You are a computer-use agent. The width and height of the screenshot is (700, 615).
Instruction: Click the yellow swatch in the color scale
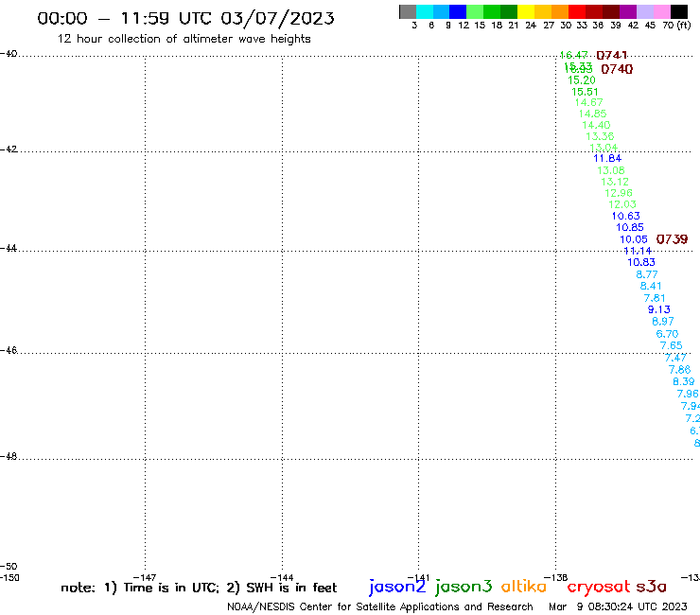click(x=526, y=11)
